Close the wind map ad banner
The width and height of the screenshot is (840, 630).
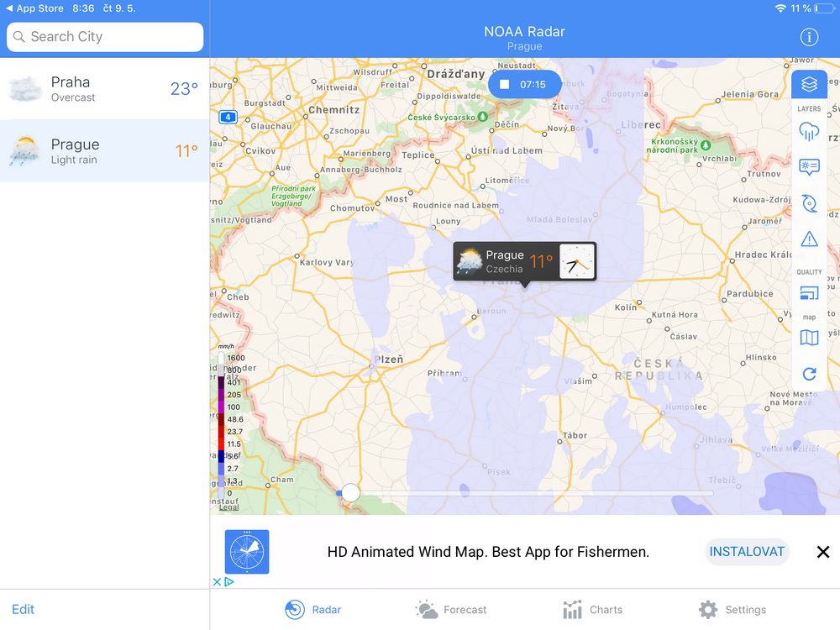(x=823, y=552)
